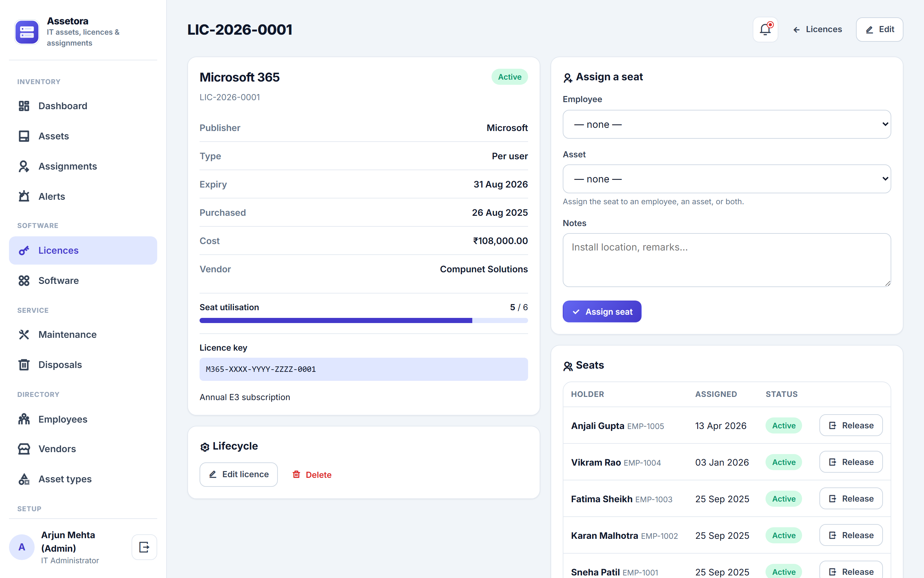Release Sneha Patil's seat
This screenshot has width=924, height=578.
(851, 571)
